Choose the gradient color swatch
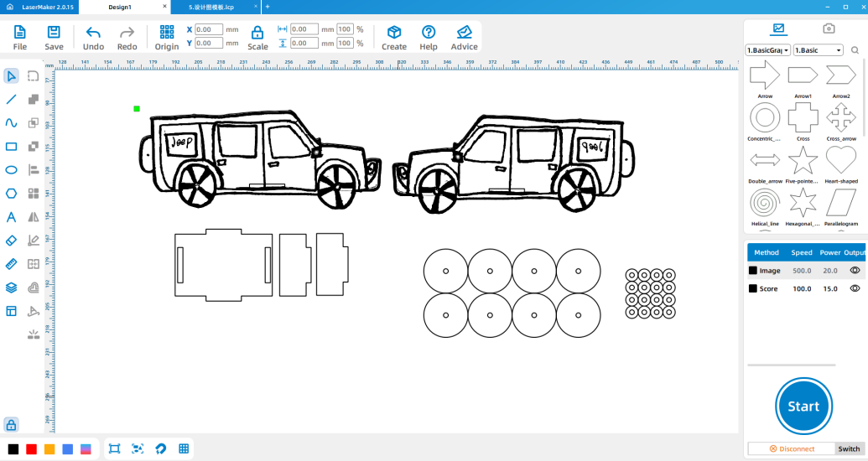The width and height of the screenshot is (868, 461). (86, 448)
